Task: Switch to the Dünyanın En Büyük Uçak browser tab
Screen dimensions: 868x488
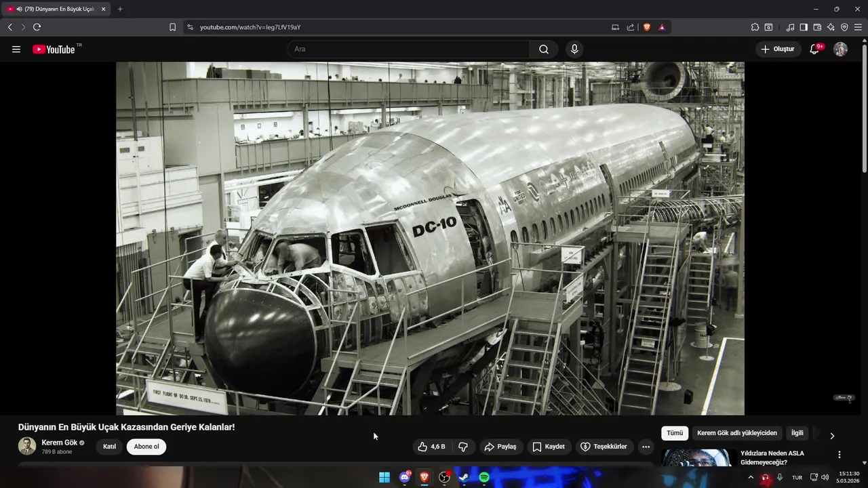Action: tap(56, 9)
